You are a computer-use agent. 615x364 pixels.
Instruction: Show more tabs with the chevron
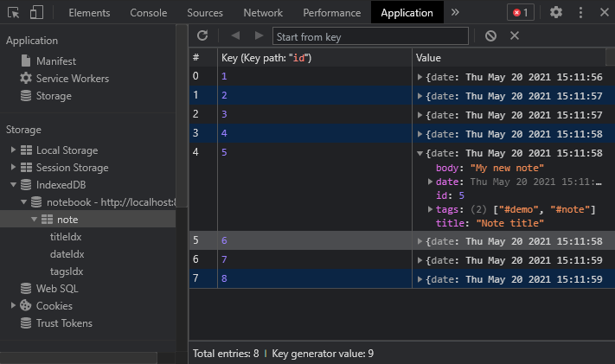(x=456, y=13)
